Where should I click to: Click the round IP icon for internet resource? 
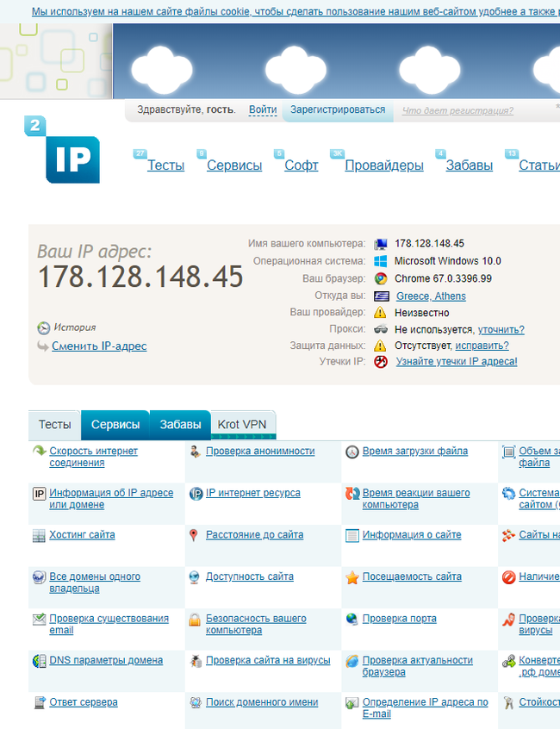coord(196,494)
